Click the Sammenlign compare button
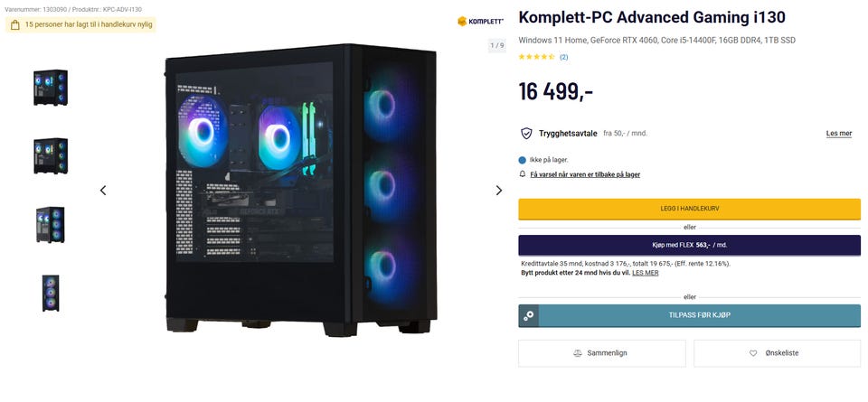 coord(602,353)
